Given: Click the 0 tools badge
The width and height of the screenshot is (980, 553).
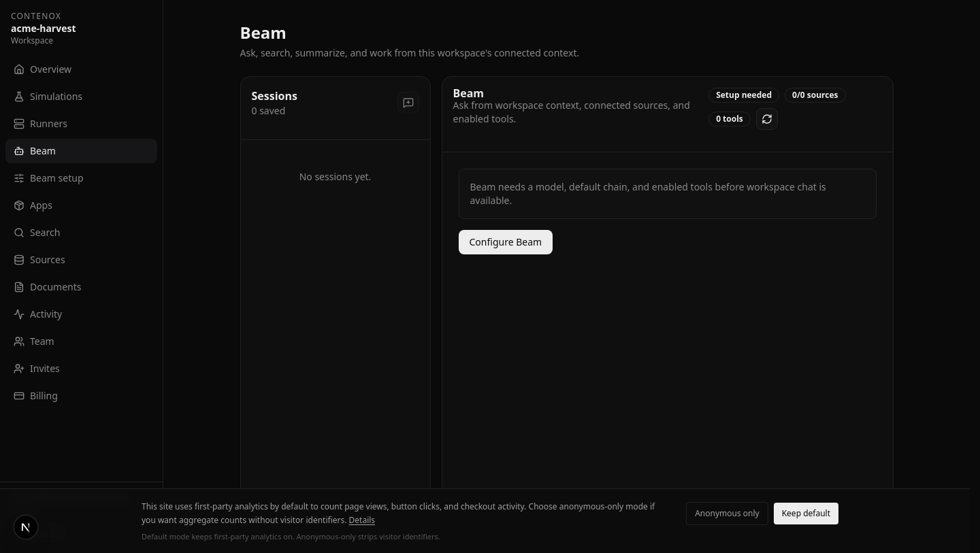Looking at the screenshot, I should pos(730,119).
